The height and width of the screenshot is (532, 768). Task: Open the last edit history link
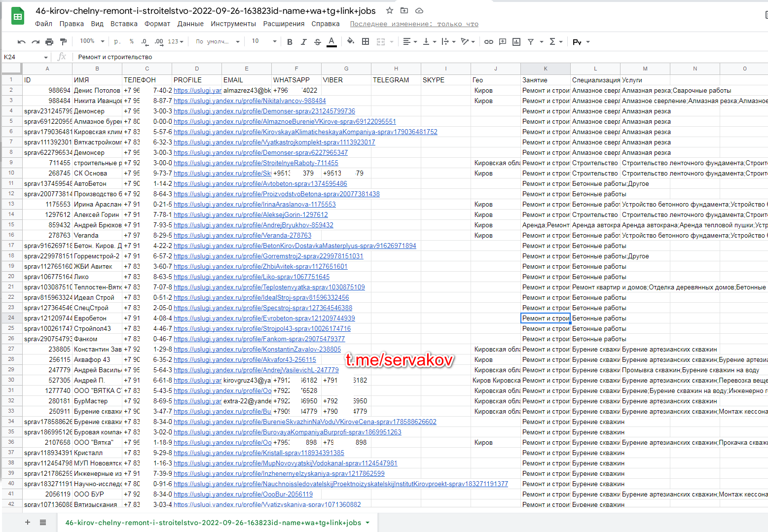point(414,24)
